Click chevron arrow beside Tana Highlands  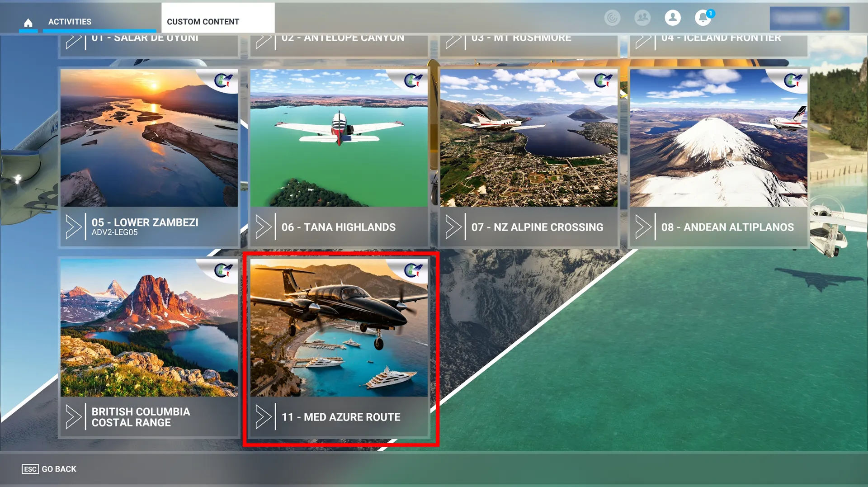[264, 227]
